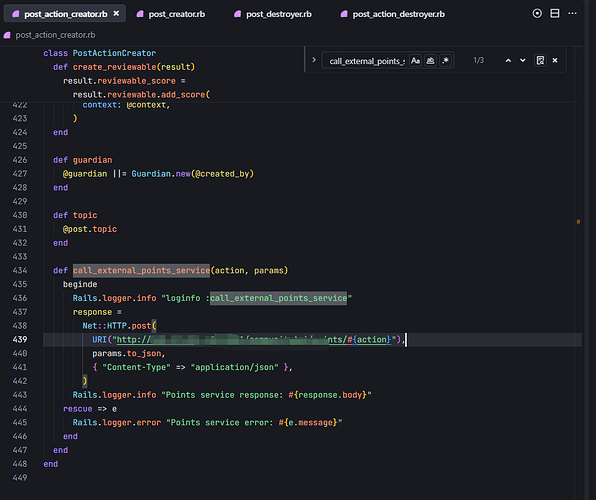596x500 pixels.
Task: Switch to post_creator.rb tab
Action: tap(171, 14)
